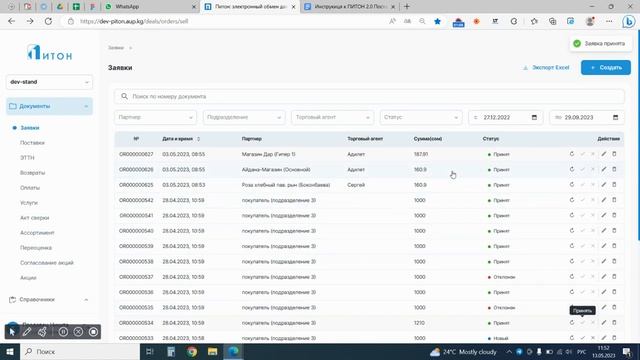
Task: Stop the screen recording
Action: click(93, 332)
